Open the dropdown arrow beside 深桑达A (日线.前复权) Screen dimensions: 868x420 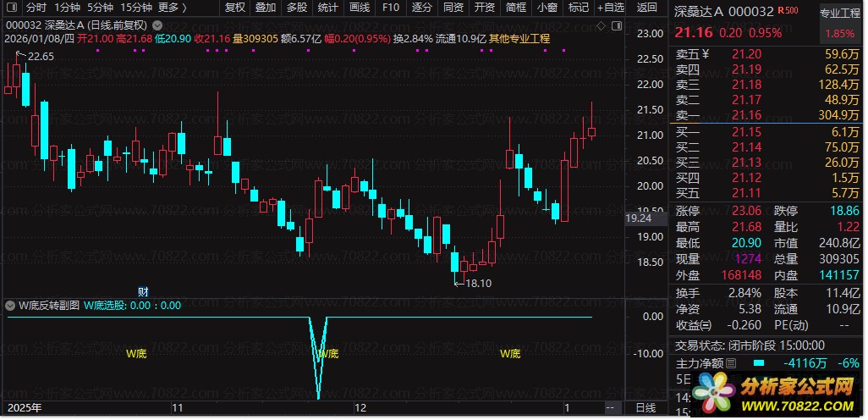[x=157, y=25]
